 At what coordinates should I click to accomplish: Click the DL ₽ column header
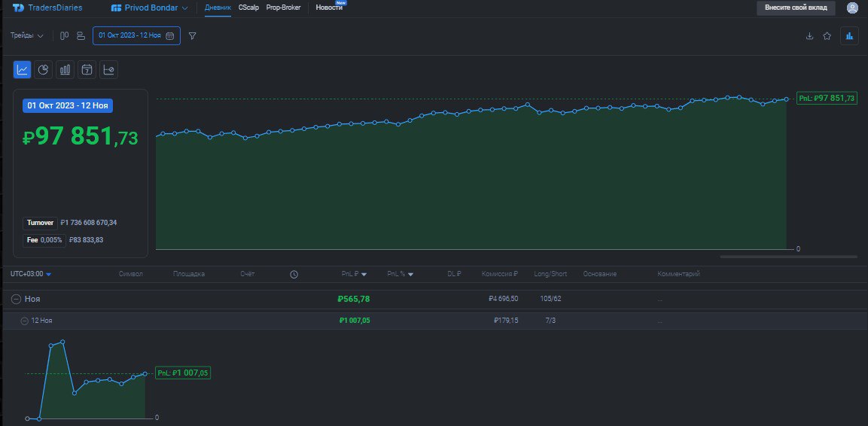[455, 274]
